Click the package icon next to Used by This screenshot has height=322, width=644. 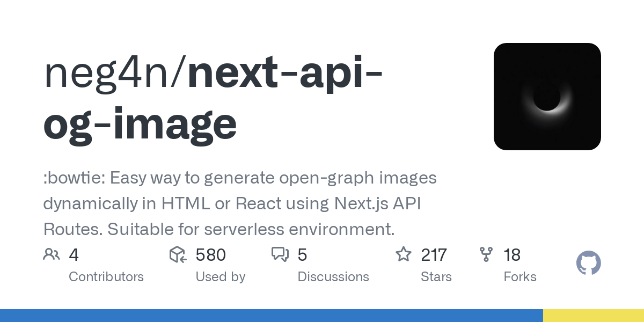(x=178, y=254)
